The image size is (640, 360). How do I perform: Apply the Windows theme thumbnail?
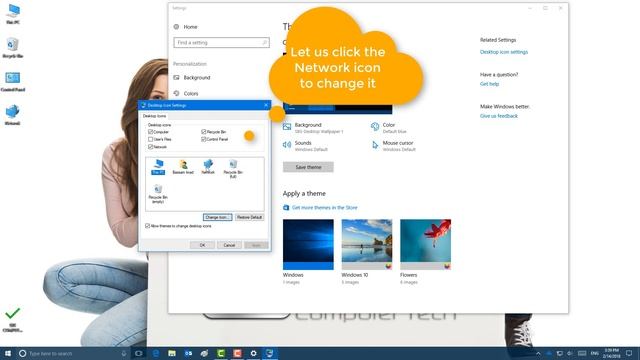(308, 244)
